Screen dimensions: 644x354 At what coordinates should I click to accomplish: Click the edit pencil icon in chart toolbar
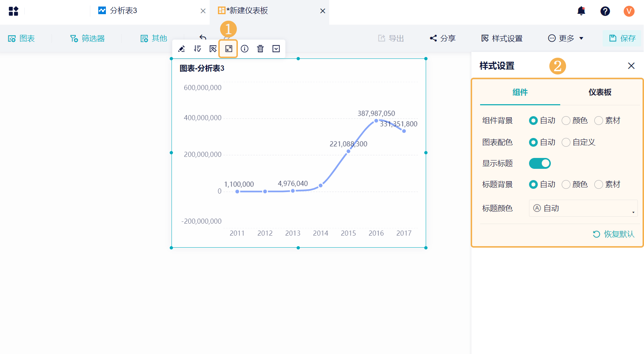(182, 49)
